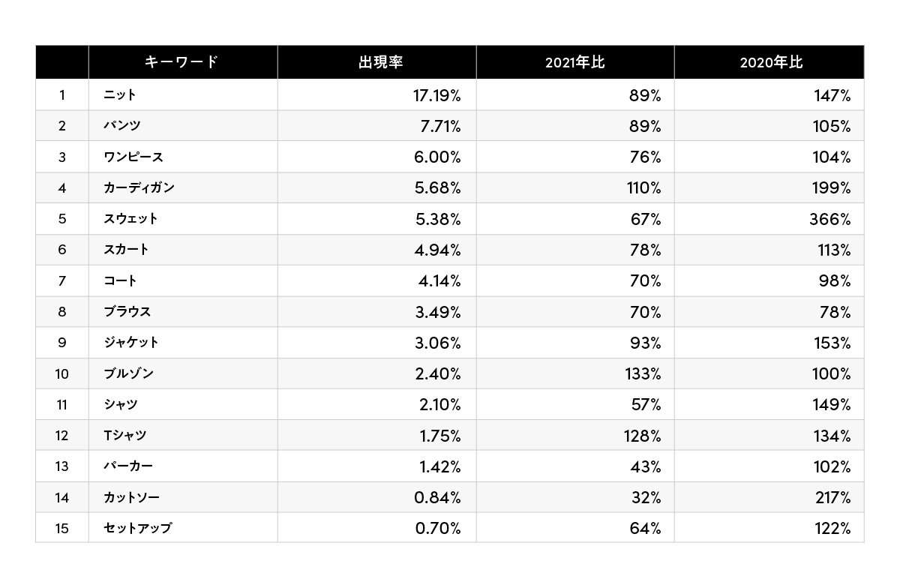Select the カーディガン keyword cell
Screen dimensions: 900x588
point(139,188)
